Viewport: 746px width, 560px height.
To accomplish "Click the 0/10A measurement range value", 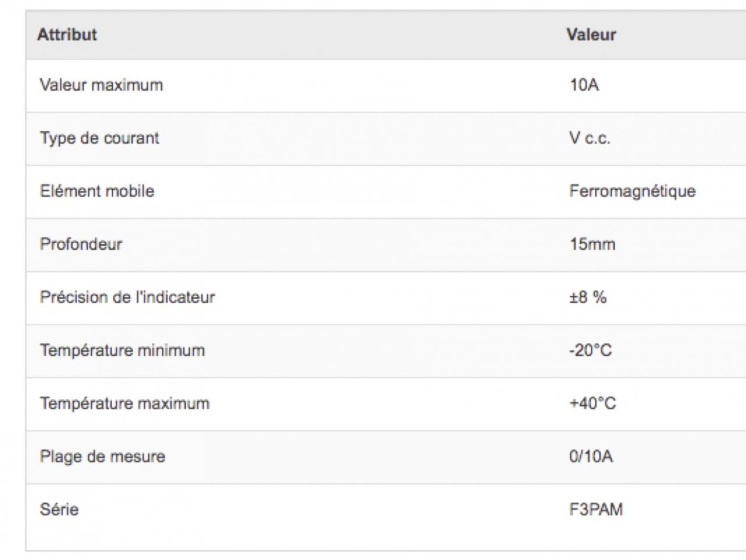I will (x=591, y=456).
